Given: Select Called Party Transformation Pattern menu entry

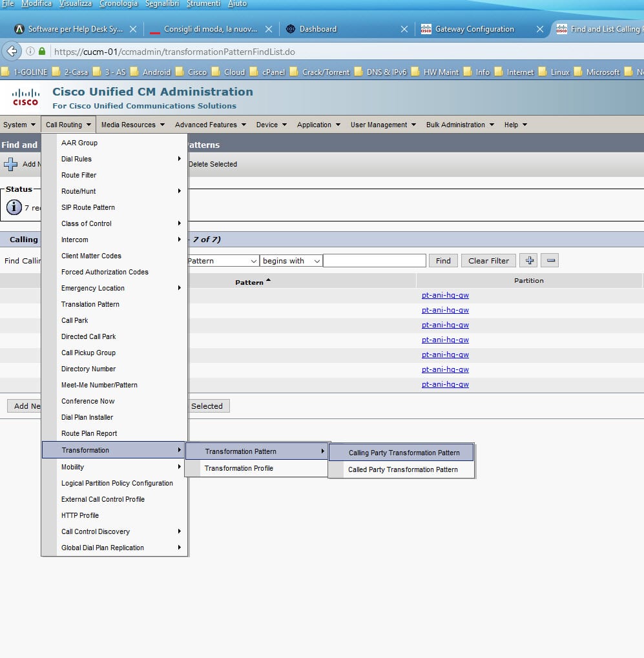Looking at the screenshot, I should click(x=402, y=469).
